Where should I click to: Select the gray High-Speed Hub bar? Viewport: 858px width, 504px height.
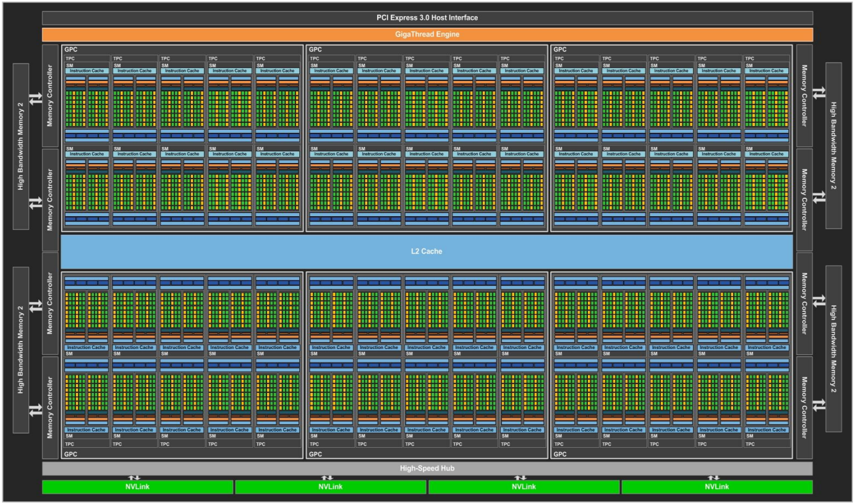click(x=427, y=468)
